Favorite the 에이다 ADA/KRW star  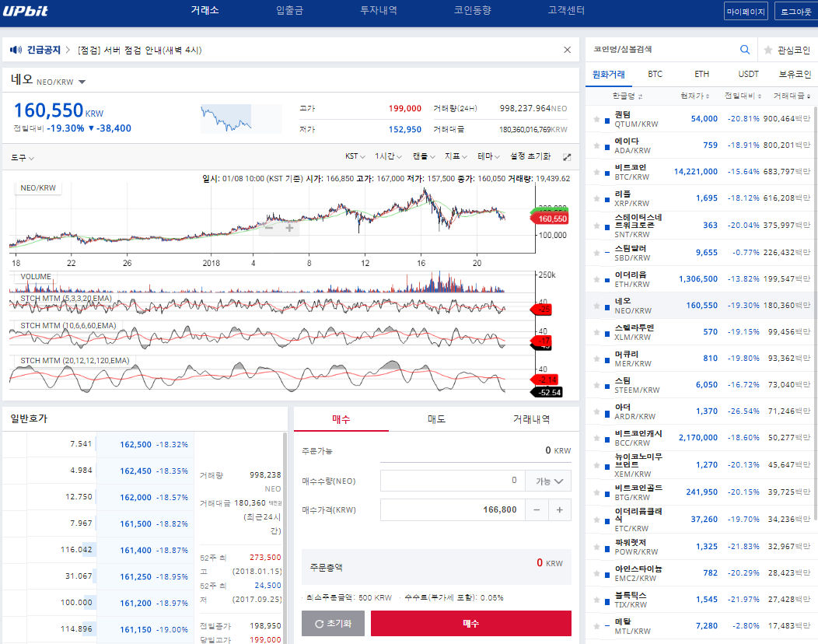[596, 146]
